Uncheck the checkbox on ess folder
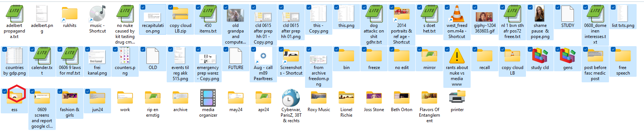This screenshot has height=134, width=644. pos(4,91)
